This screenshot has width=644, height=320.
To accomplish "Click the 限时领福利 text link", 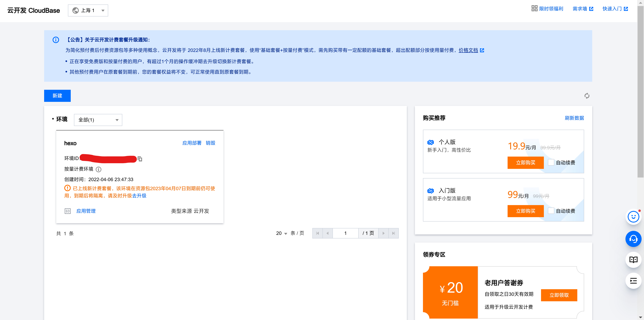I will [551, 9].
